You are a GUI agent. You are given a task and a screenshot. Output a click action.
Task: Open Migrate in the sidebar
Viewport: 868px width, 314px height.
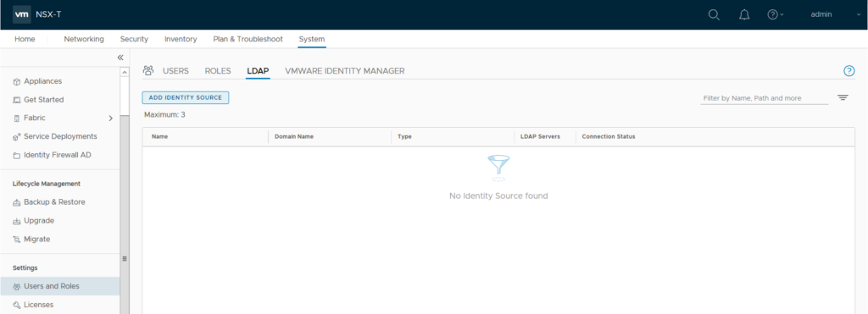click(37, 239)
